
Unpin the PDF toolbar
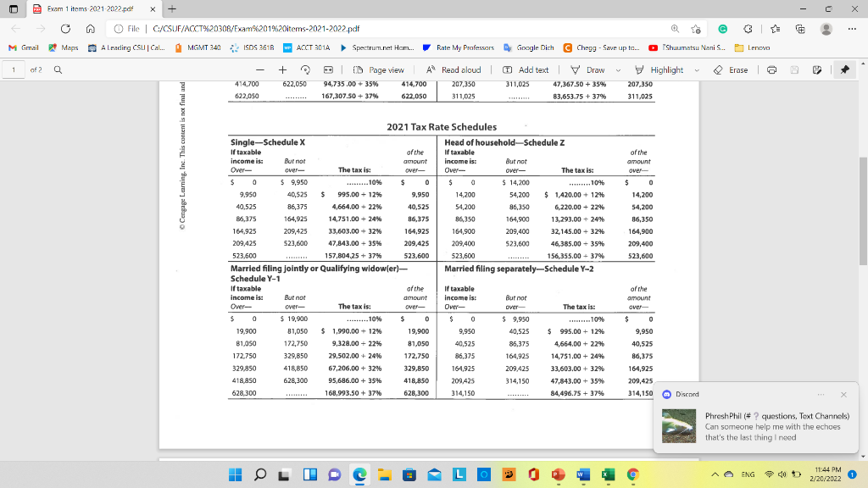point(844,69)
